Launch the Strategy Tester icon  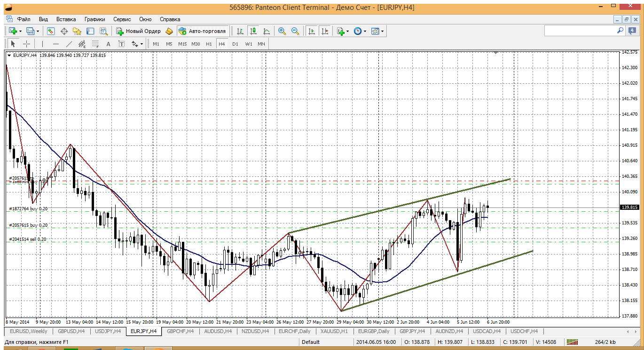[x=103, y=31]
